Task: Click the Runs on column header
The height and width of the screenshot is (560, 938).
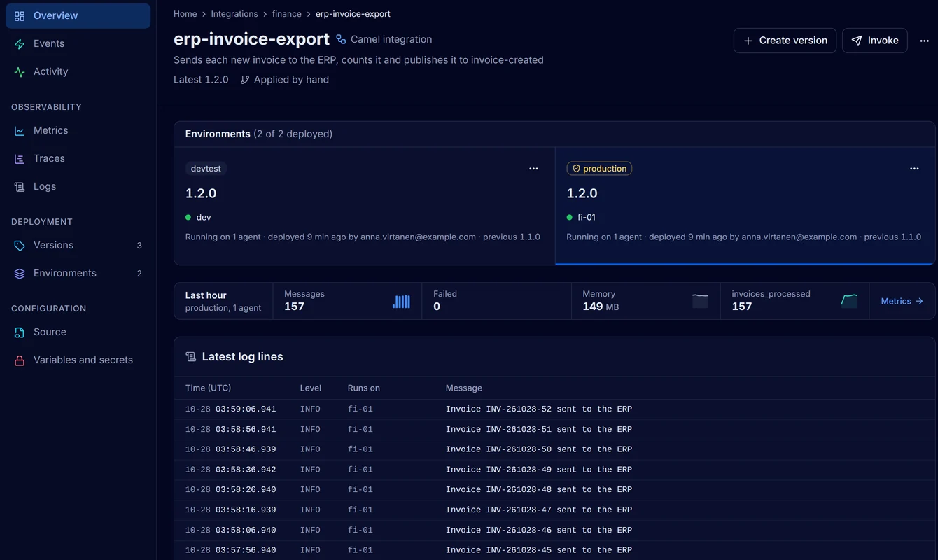Action: 364,388
